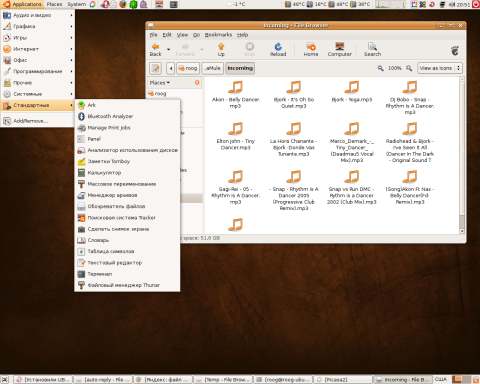Expand Аудио и видео submenu
Screen dimensions: 480x384
38,15
